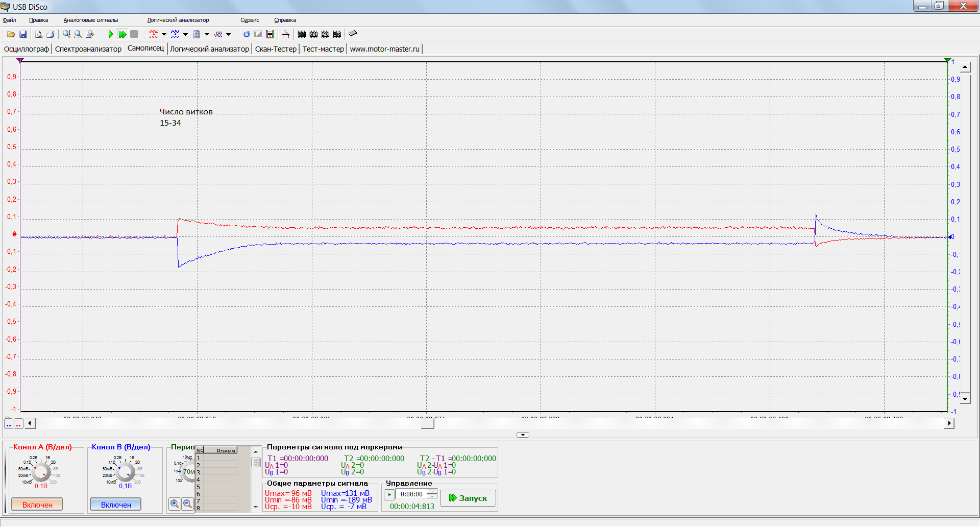Select the UART decoder icon
The width and height of the screenshot is (980, 527).
tap(302, 34)
